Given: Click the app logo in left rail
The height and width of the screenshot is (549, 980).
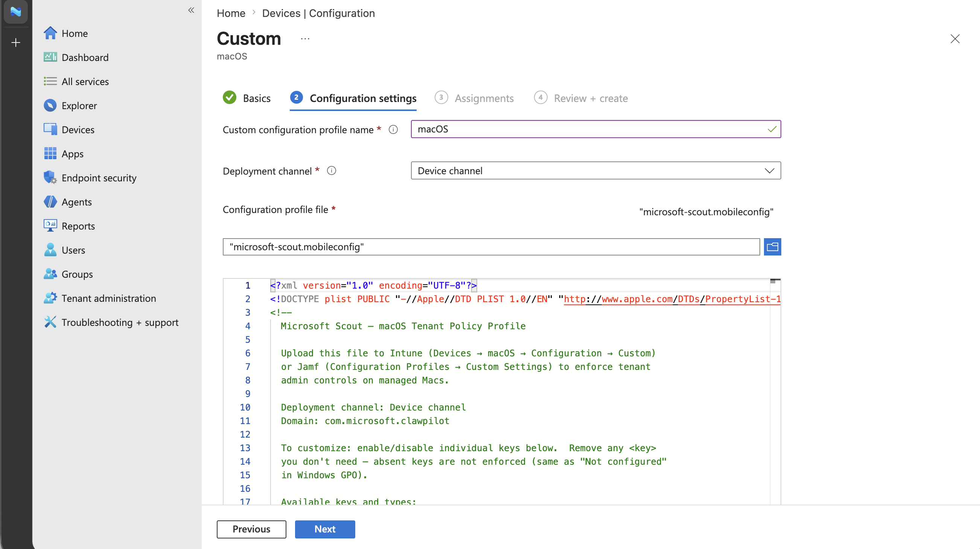Looking at the screenshot, I should click(15, 12).
